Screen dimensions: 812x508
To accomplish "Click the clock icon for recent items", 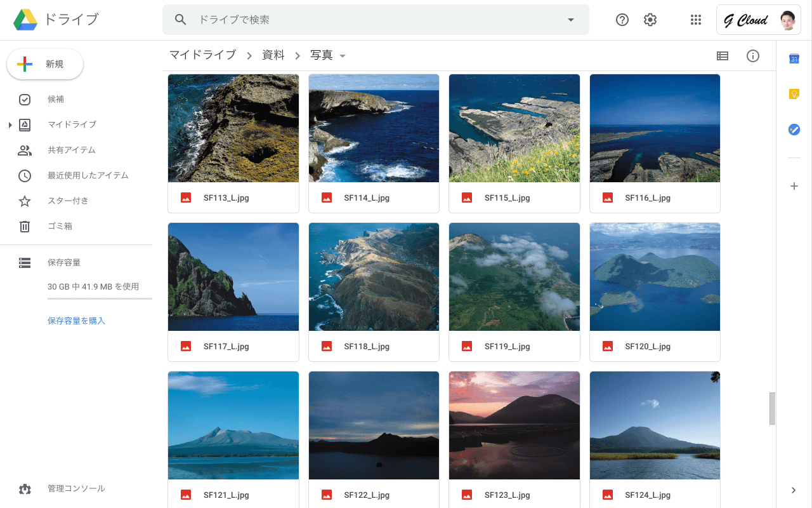I will (25, 175).
